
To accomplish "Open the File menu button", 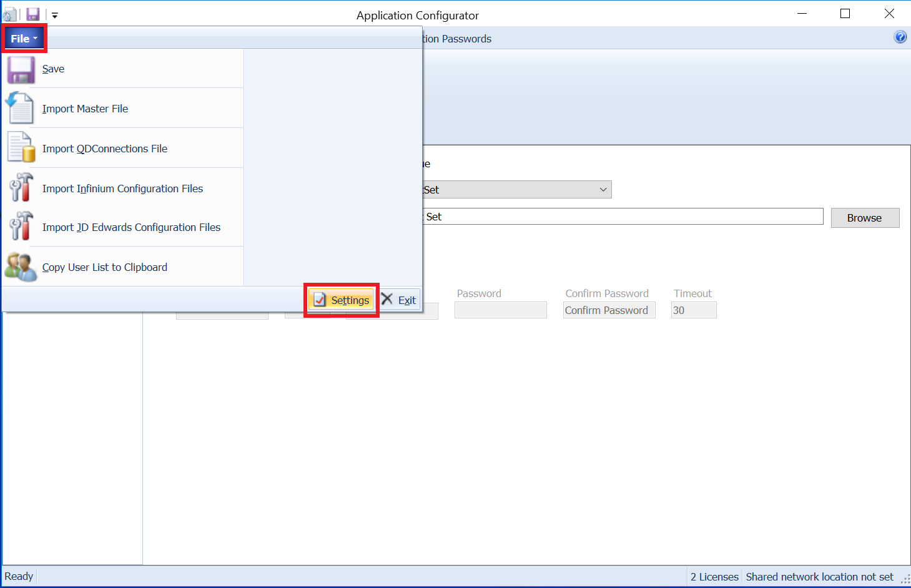I will coord(24,39).
